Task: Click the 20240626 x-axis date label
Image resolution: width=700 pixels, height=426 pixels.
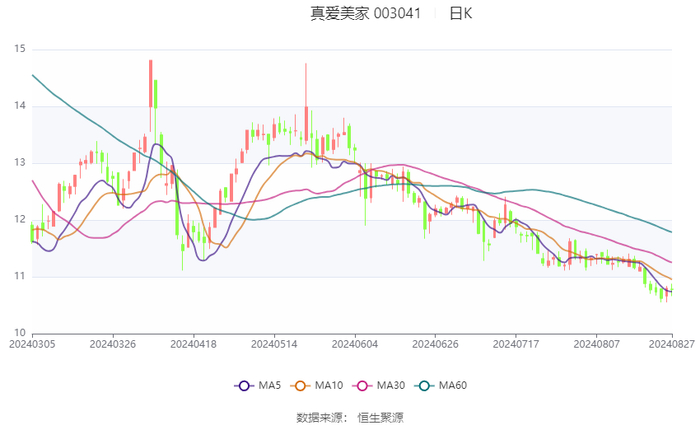Action: (x=435, y=344)
